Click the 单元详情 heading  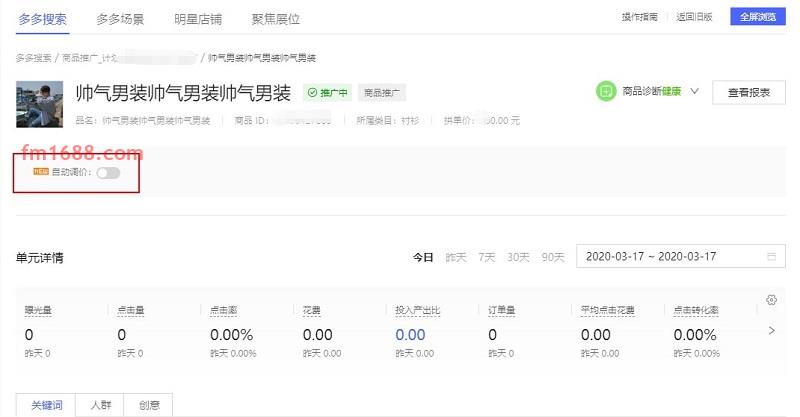pyautogui.click(x=39, y=258)
